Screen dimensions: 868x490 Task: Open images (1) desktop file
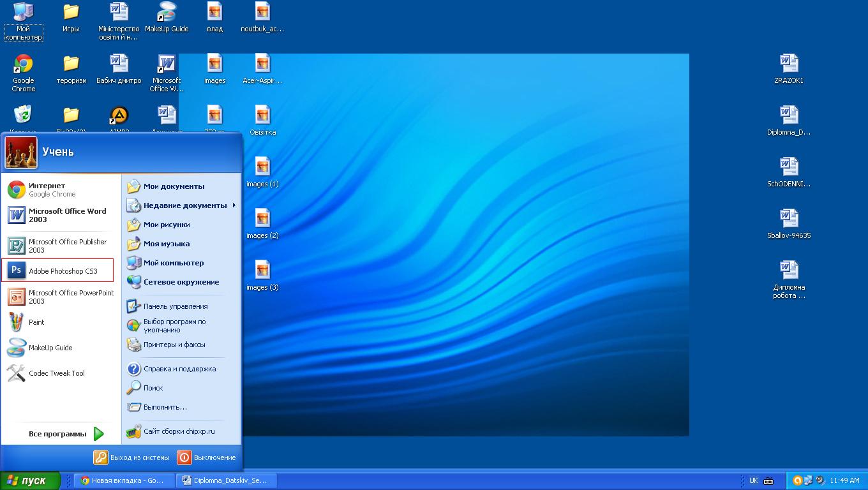262,173
